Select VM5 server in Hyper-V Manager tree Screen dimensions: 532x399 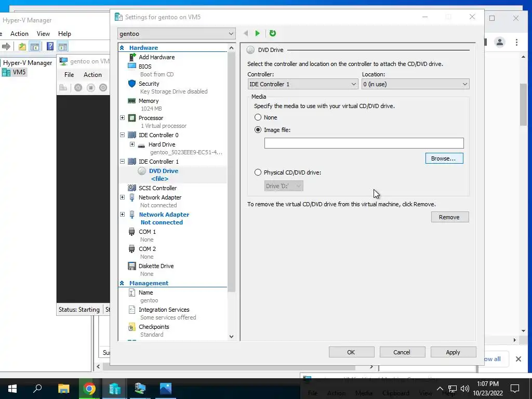[x=19, y=72]
